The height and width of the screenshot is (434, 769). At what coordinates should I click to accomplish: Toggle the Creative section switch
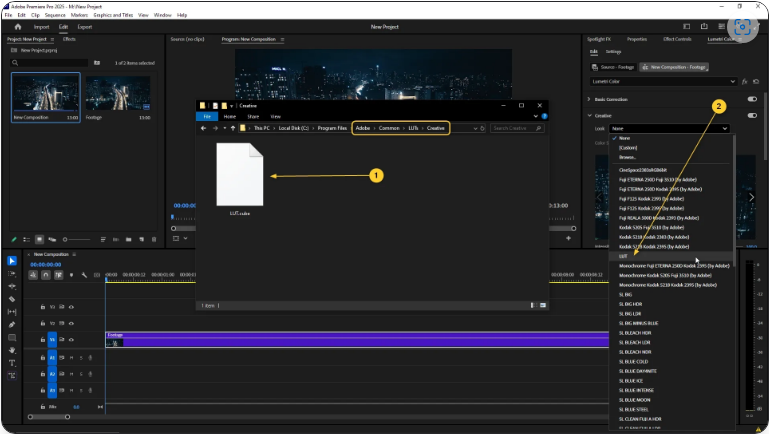click(752, 116)
